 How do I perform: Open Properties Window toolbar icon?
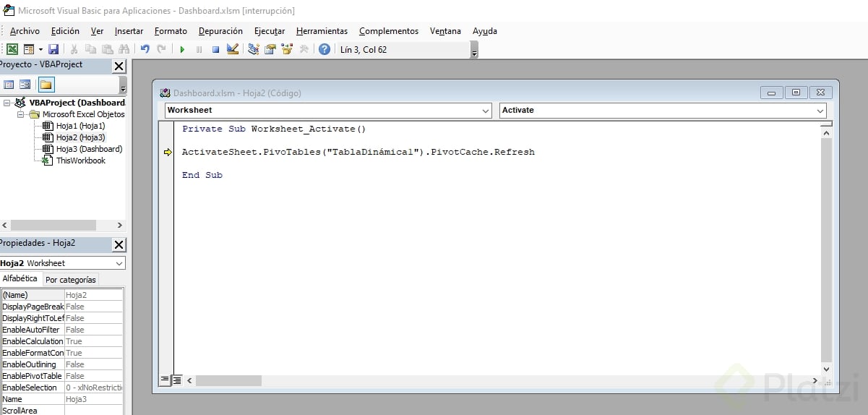(270, 49)
